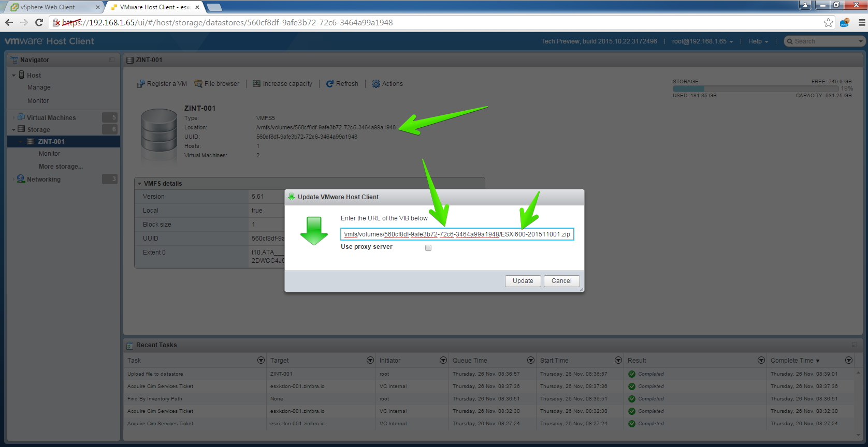
Task: Click the Search input field
Action: click(x=826, y=41)
